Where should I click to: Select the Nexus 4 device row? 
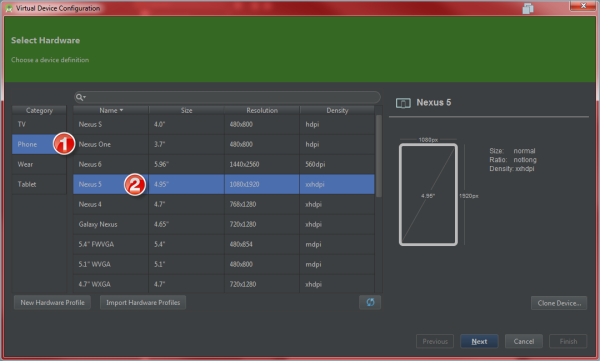pos(224,204)
